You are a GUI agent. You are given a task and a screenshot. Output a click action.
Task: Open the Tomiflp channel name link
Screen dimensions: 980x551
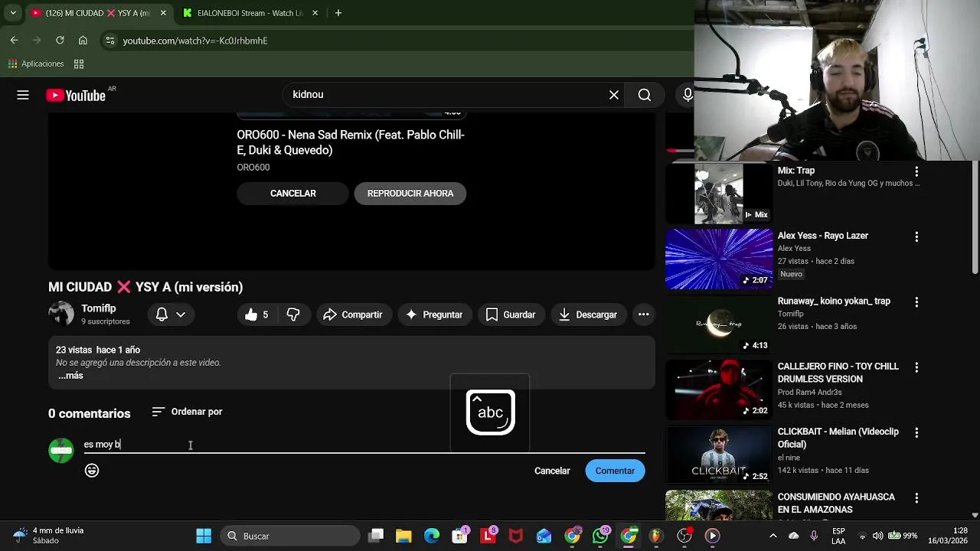99,308
